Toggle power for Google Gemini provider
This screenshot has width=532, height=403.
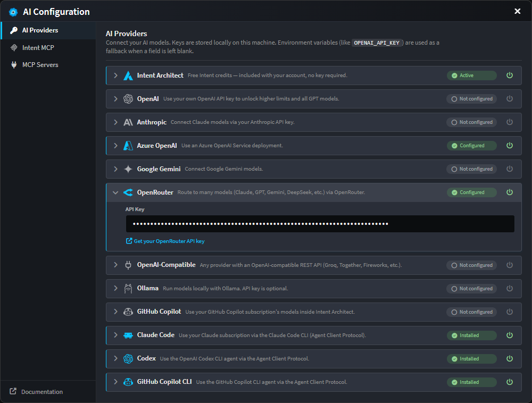(x=510, y=169)
